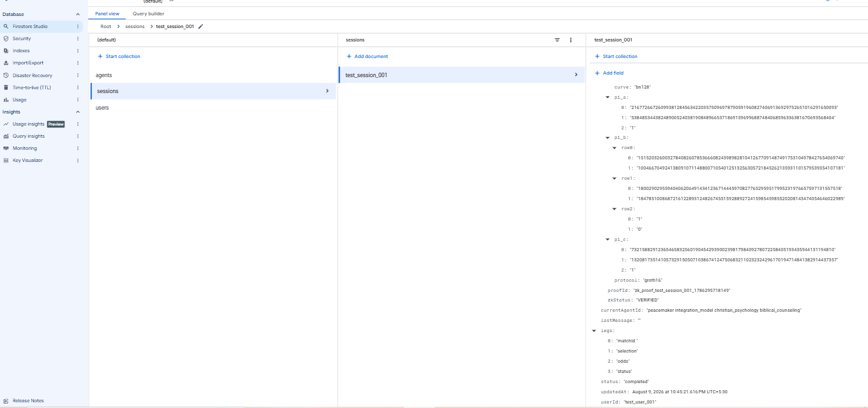Click the status "completed" field
The height and width of the screenshot is (408, 868).
click(x=626, y=382)
